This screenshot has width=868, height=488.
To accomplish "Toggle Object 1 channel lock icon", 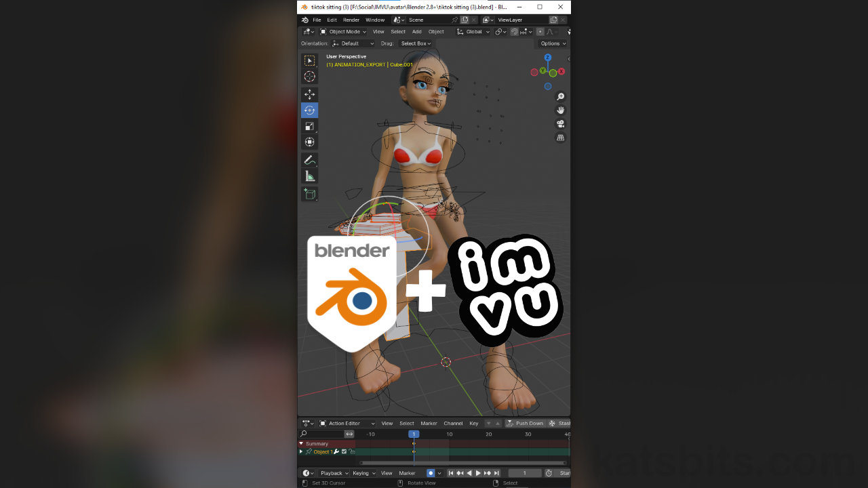I will 351,451.
